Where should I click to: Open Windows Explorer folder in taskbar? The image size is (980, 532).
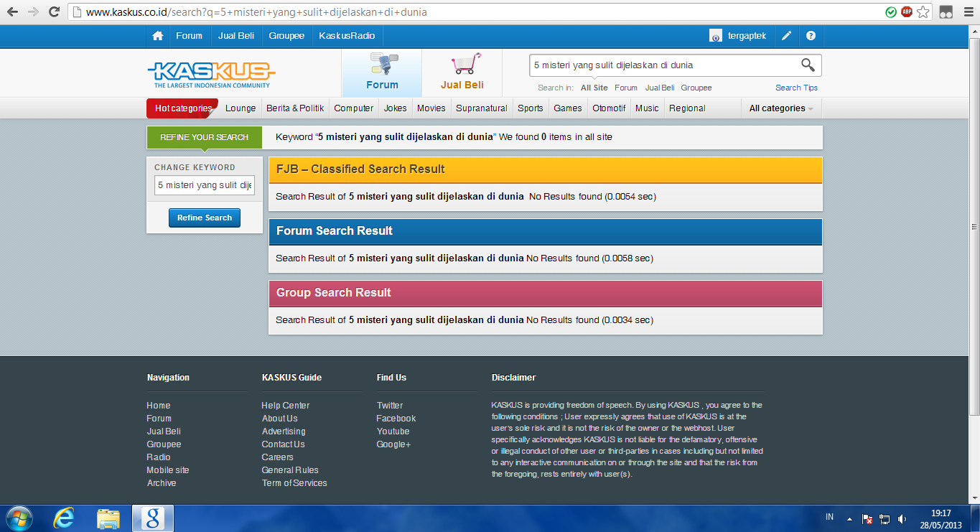tap(108, 518)
